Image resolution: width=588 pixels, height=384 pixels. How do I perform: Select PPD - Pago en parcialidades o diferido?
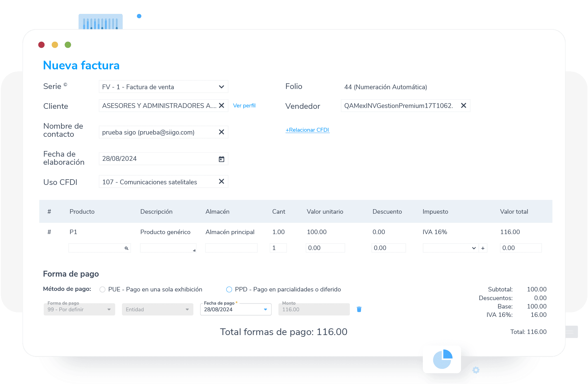[229, 289]
